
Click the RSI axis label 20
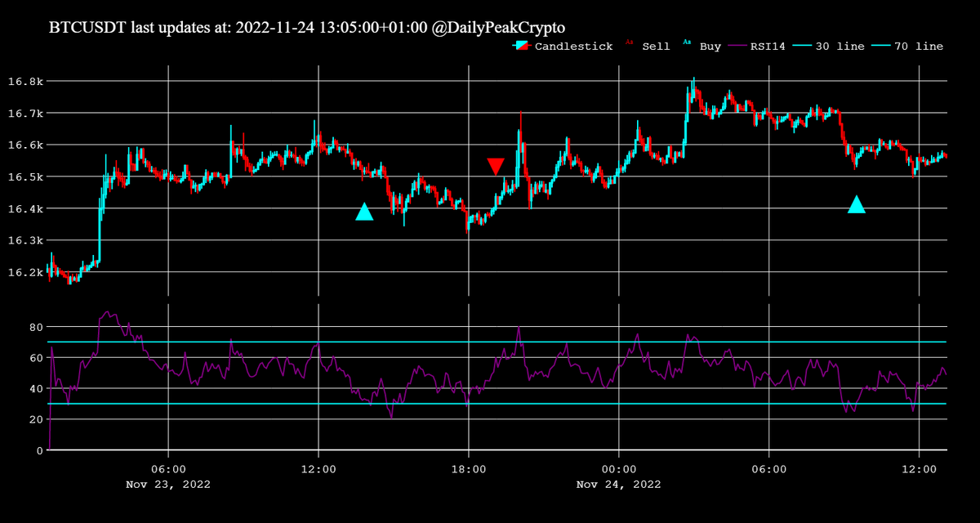pyautogui.click(x=36, y=420)
